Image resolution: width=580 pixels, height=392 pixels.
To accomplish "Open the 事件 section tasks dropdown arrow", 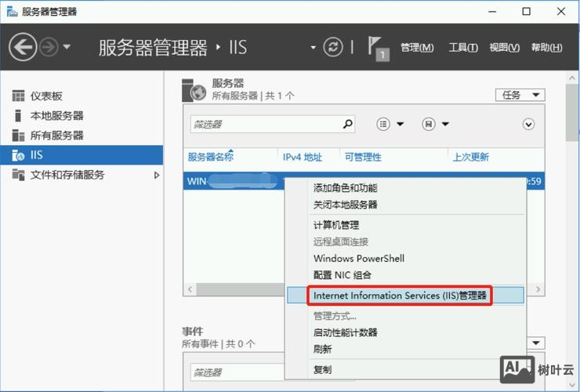I will 535,343.
